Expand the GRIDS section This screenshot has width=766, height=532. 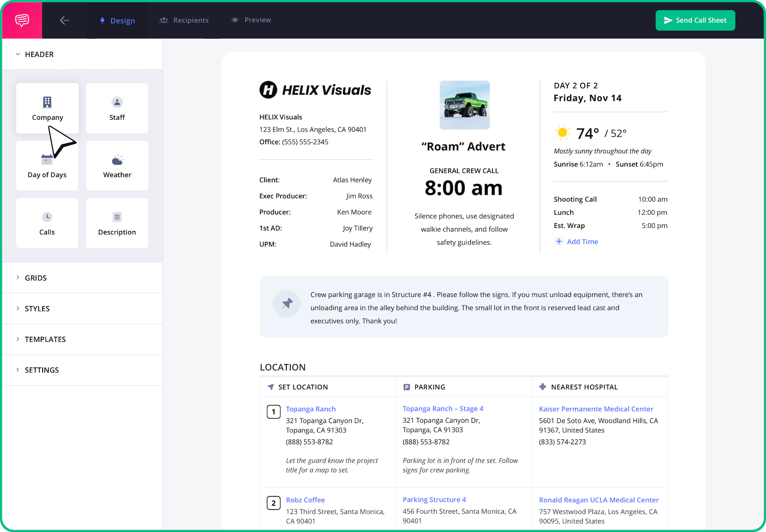click(x=36, y=278)
